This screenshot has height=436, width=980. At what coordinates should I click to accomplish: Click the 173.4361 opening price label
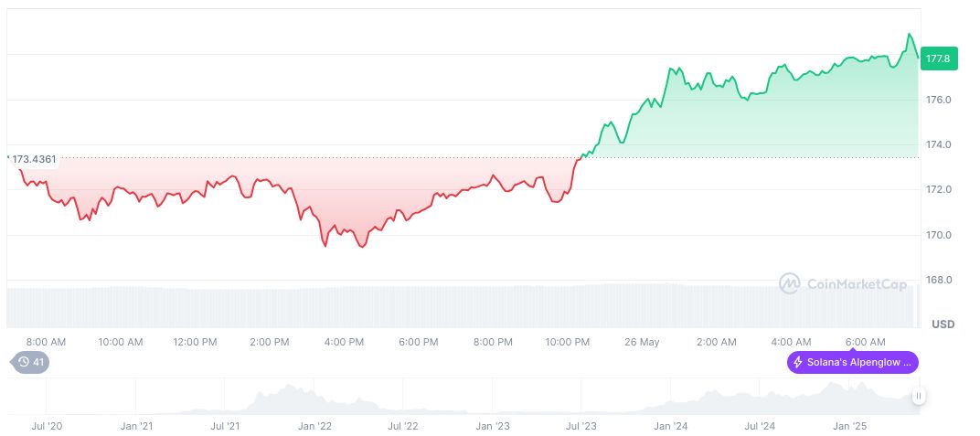coord(34,159)
